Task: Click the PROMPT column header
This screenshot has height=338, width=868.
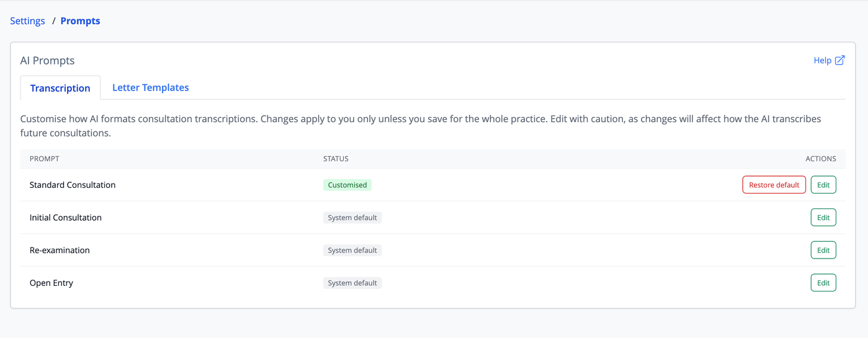Action: (45, 159)
